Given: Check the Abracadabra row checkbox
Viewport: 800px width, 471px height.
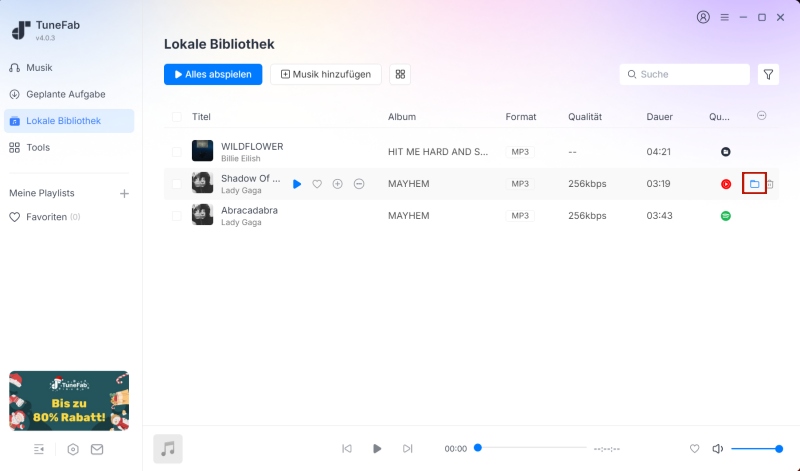Looking at the screenshot, I should click(177, 215).
